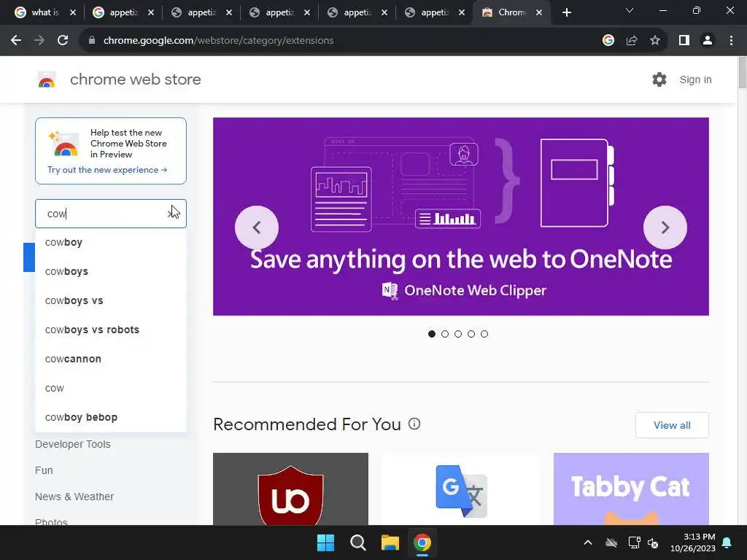
Task: Open Windows Start menu
Action: click(326, 542)
